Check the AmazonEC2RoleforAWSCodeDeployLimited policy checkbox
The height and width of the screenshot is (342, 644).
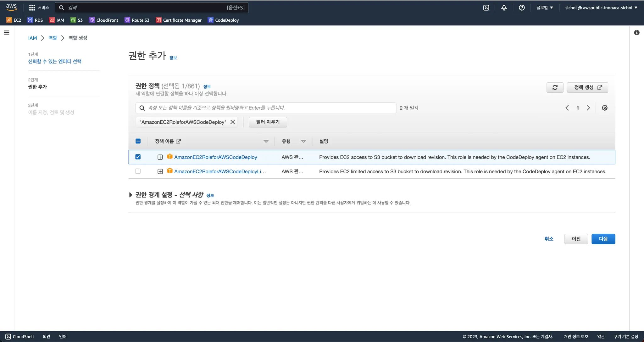[138, 171]
